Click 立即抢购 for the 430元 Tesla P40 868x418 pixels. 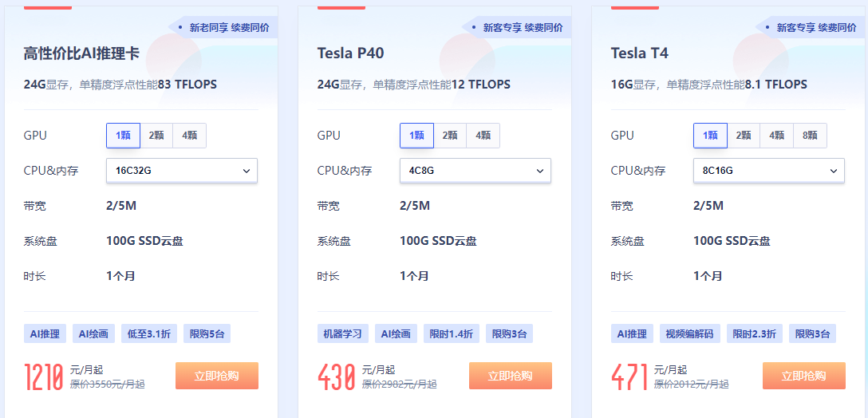(x=510, y=376)
